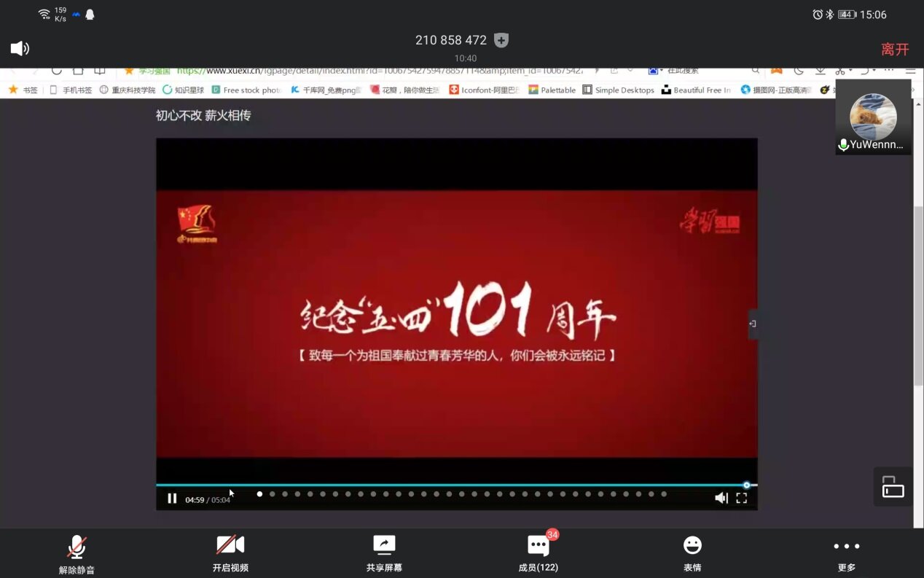
Task: Tap the meeting ID 210 858 472
Action: tap(451, 41)
